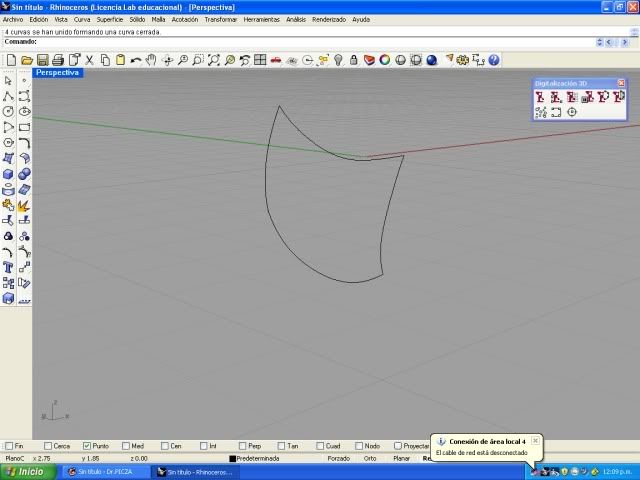
Task: Click inside the Comando input line
Action: [300, 42]
